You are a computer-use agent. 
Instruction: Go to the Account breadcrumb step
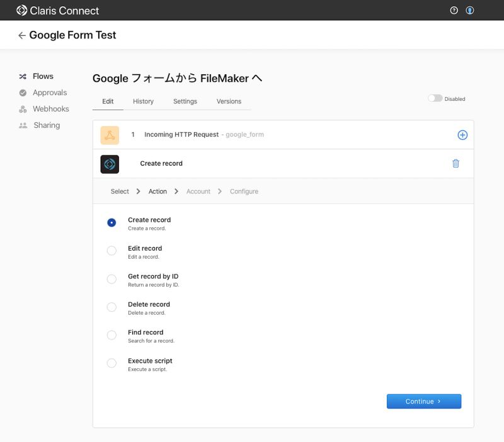pyautogui.click(x=198, y=191)
